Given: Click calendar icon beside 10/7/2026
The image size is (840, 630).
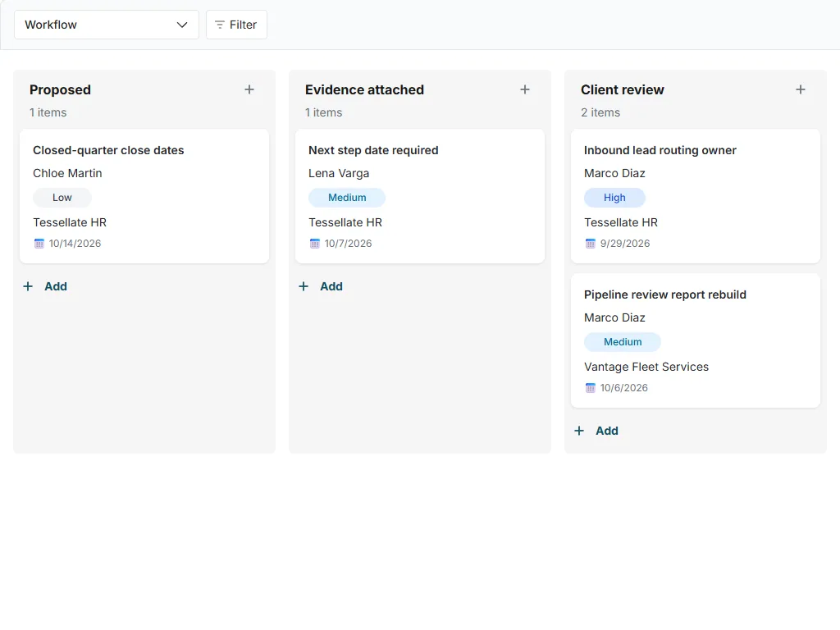Looking at the screenshot, I should click(314, 244).
